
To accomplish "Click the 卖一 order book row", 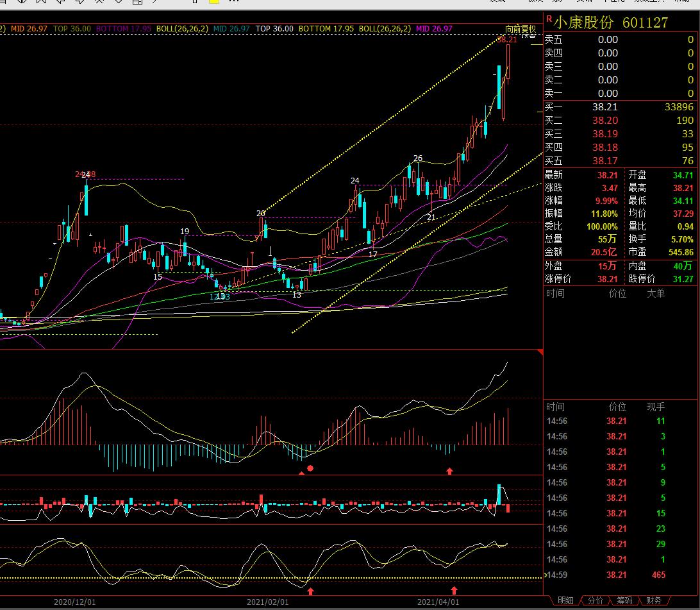I will 620,94.
